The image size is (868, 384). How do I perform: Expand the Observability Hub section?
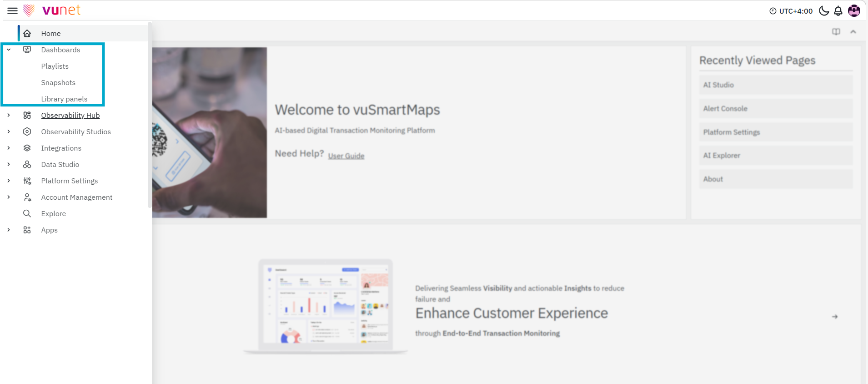tap(9, 115)
